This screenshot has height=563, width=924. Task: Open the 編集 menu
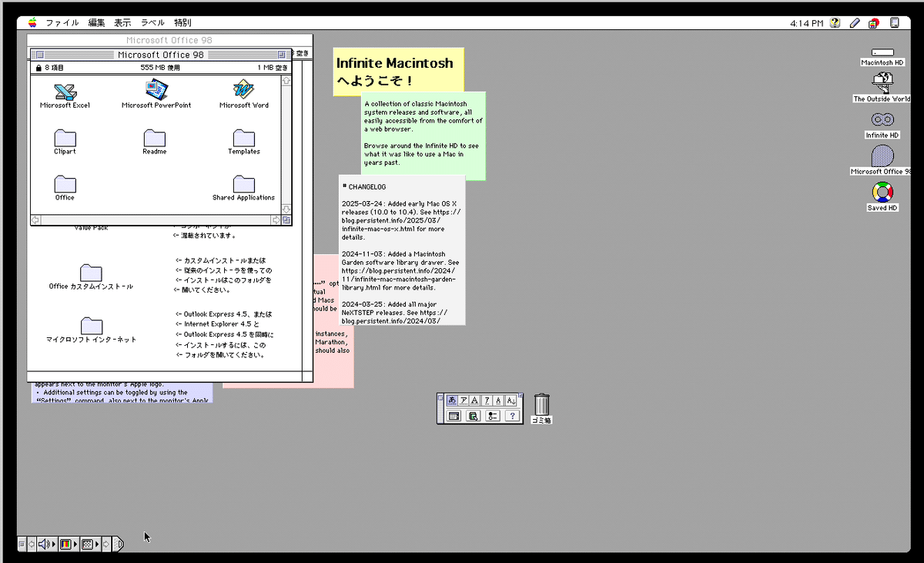[96, 23]
